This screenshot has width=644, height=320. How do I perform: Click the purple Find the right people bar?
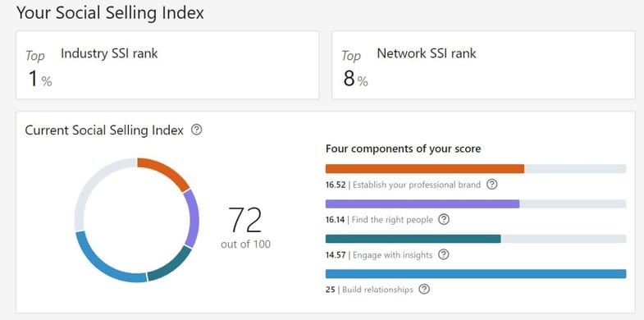tap(422, 203)
